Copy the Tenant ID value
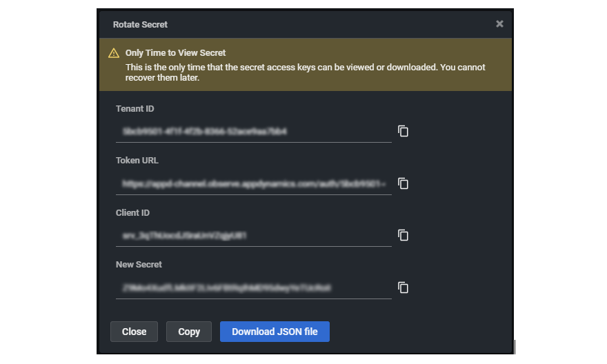Screen dimensions: 607x364 point(404,131)
